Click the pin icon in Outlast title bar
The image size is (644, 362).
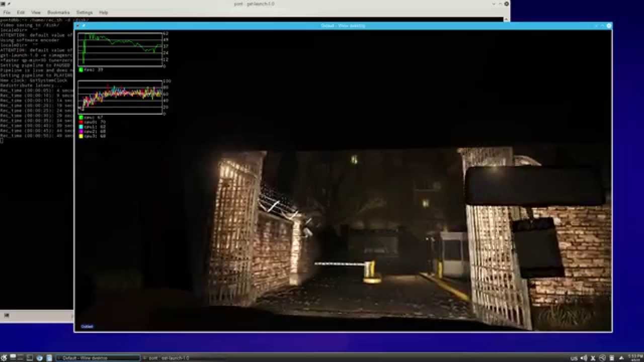84,25
